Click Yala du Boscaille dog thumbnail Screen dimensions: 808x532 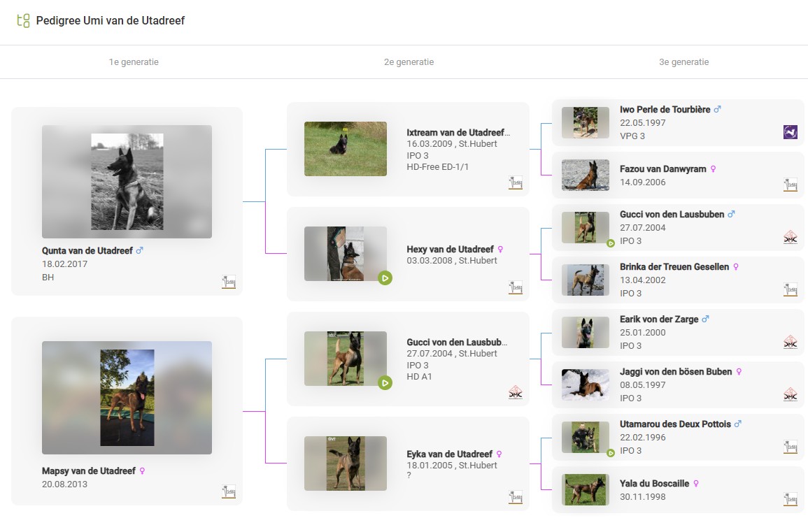click(585, 489)
